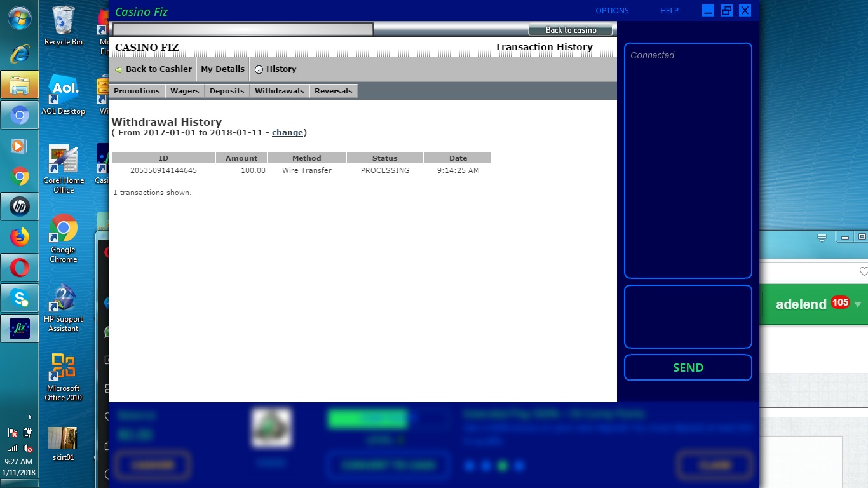Click the Method column header
The height and width of the screenshot is (488, 868).
307,158
